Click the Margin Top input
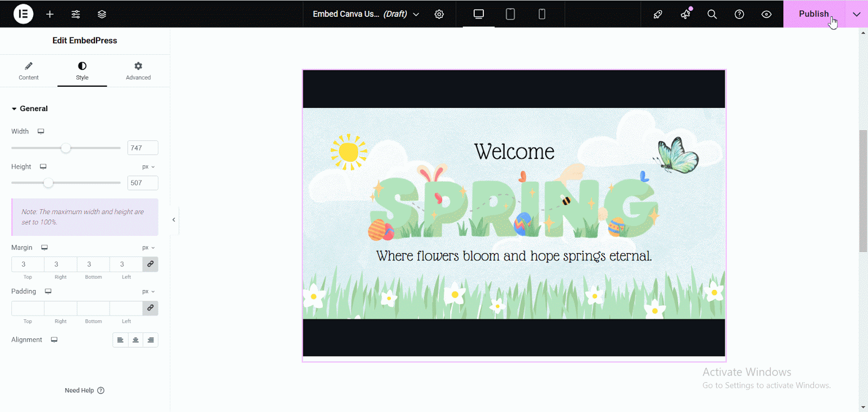The height and width of the screenshot is (412, 868). click(28, 264)
